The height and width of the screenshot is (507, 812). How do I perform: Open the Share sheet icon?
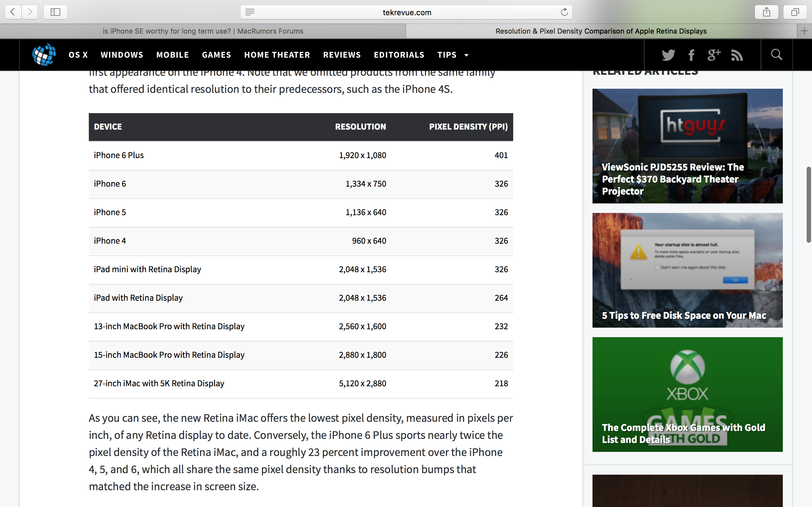click(x=766, y=12)
